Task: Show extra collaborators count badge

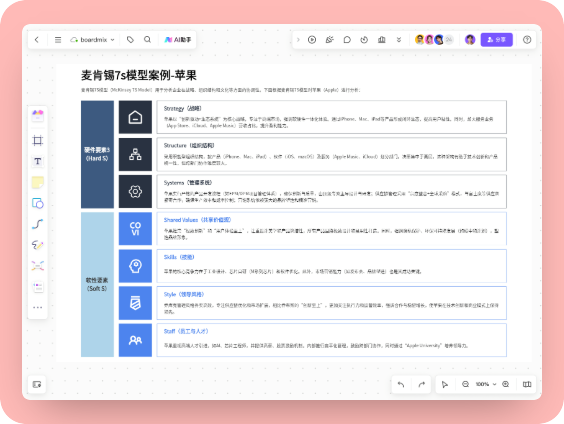Action: (x=449, y=40)
